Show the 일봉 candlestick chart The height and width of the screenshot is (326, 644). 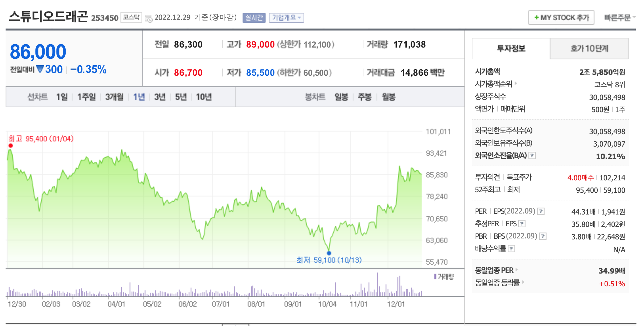click(x=341, y=97)
